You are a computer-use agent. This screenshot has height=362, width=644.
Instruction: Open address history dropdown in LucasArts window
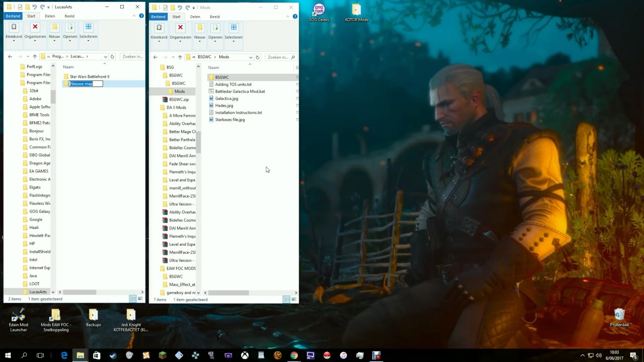(x=105, y=56)
